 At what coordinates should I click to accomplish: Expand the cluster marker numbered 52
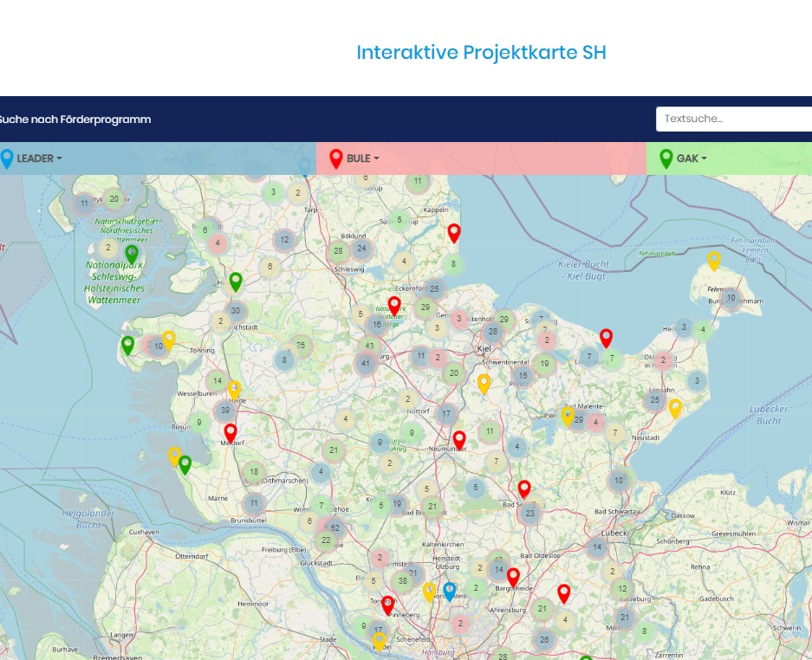335,528
